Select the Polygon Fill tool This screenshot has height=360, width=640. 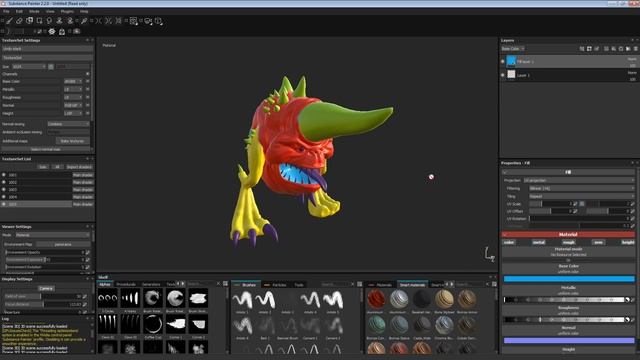(x=39, y=21)
